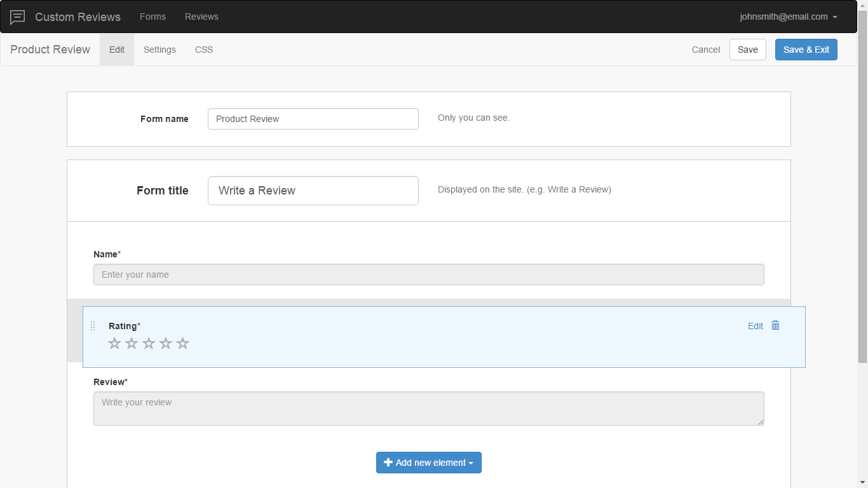Viewport: 868px width, 488px height.
Task: Expand the Add new element dropdown
Action: coord(429,463)
